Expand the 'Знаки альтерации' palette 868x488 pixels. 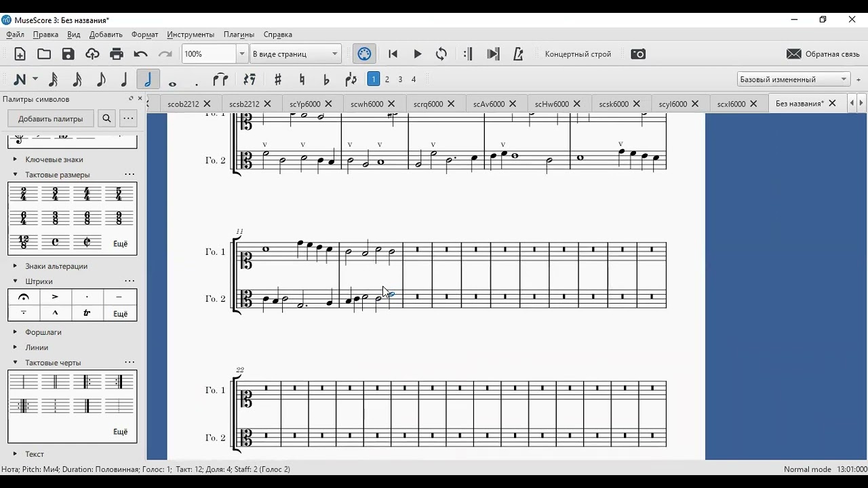click(x=15, y=266)
